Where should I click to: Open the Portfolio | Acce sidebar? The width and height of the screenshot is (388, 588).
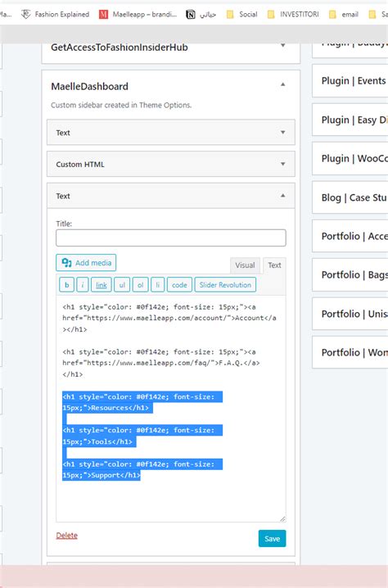pos(350,236)
